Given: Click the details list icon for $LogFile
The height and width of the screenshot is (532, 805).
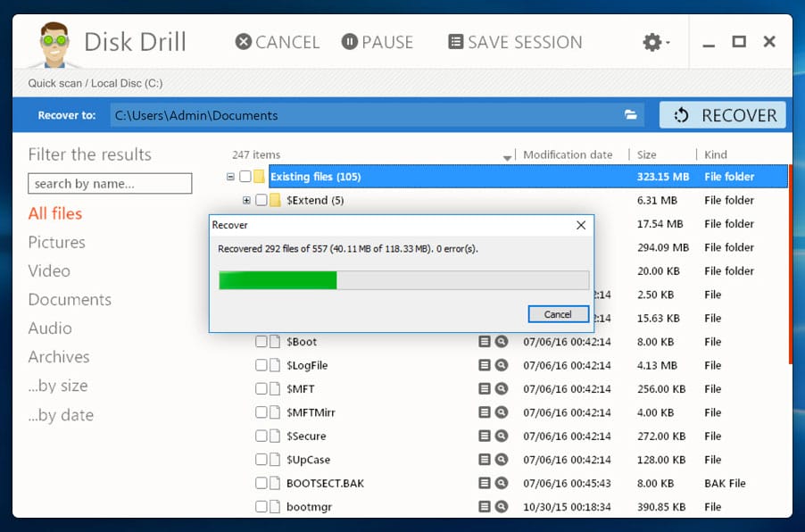Looking at the screenshot, I should pyautogui.click(x=485, y=365).
